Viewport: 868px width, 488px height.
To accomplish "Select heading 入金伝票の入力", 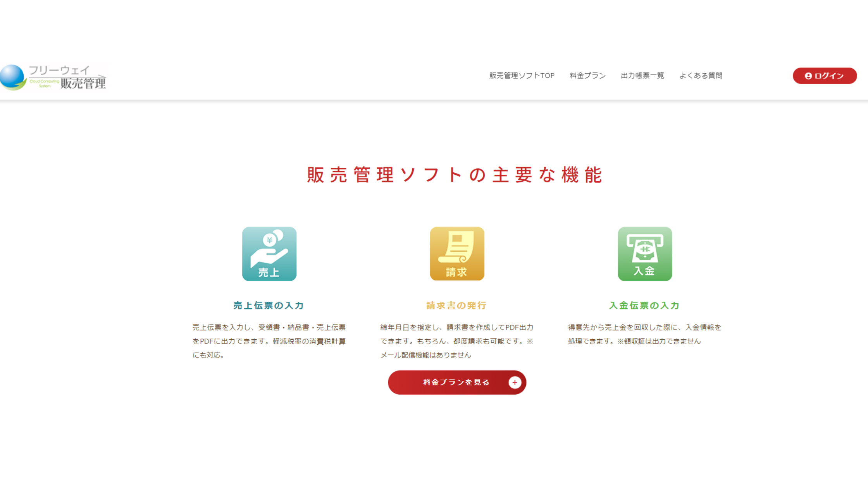I will (644, 306).
